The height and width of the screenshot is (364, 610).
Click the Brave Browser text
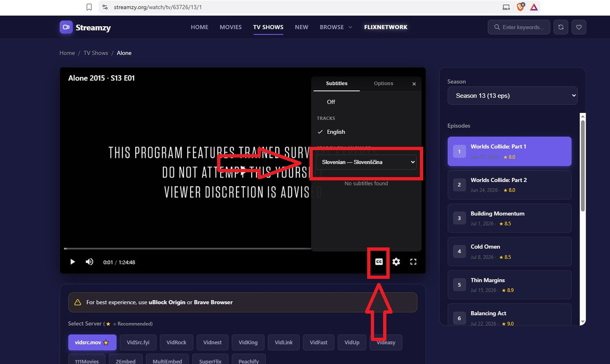click(x=213, y=303)
